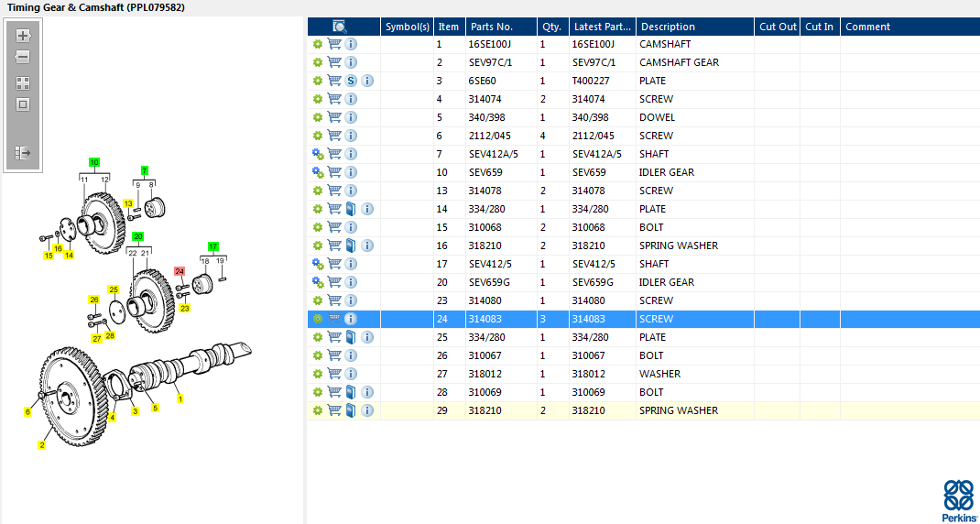Sort by Qty. column header
980x524 pixels.
552,27
